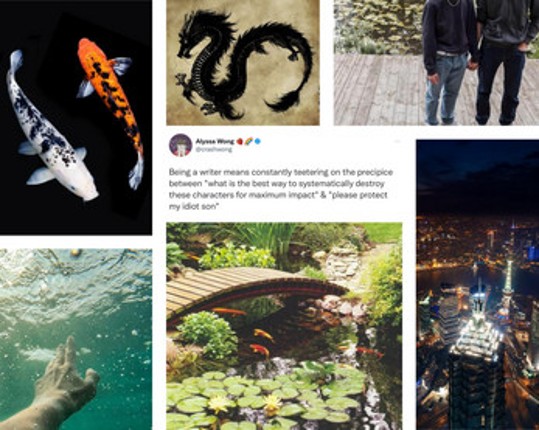Click the rainbow emoji beside the name
This screenshot has height=430, width=539.
[249, 141]
